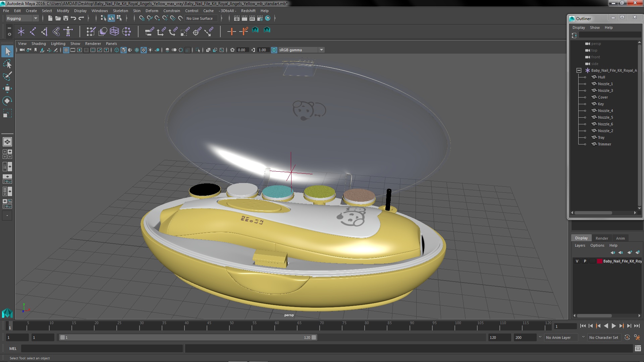Choose the Move tool in toolbox
This screenshot has width=644, height=362.
(7, 88)
